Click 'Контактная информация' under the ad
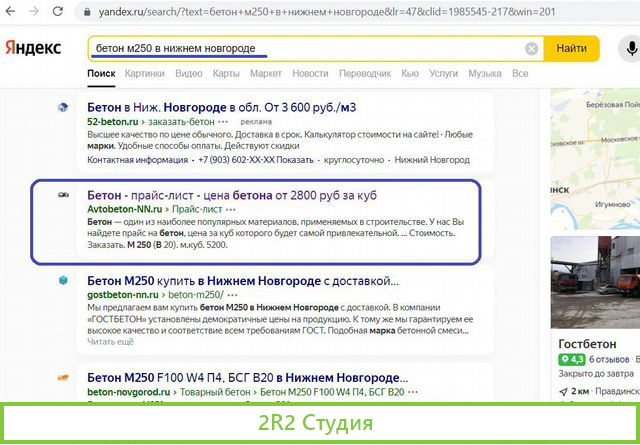 [x=135, y=160]
